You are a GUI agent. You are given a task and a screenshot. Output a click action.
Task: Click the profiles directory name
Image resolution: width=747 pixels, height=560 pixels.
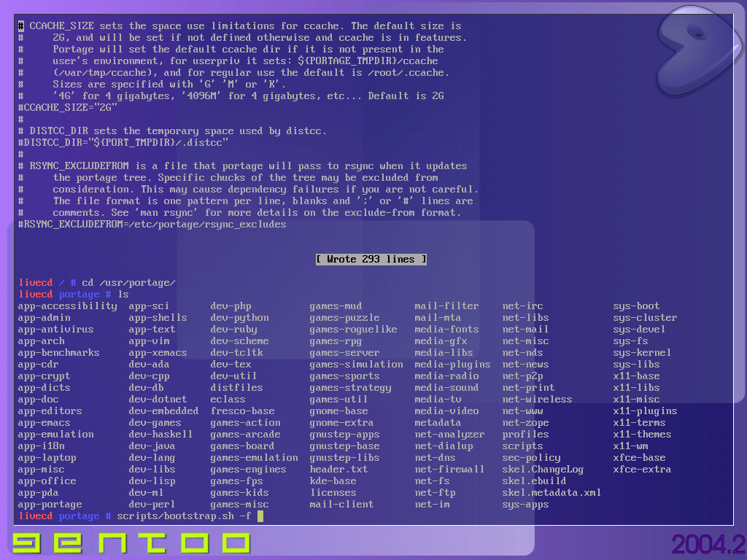(525, 435)
